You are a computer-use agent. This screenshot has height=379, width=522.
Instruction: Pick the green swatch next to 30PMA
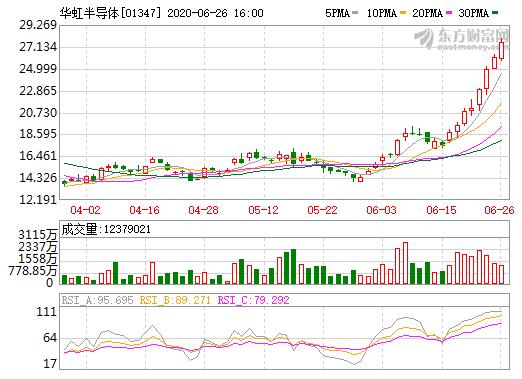(x=495, y=13)
